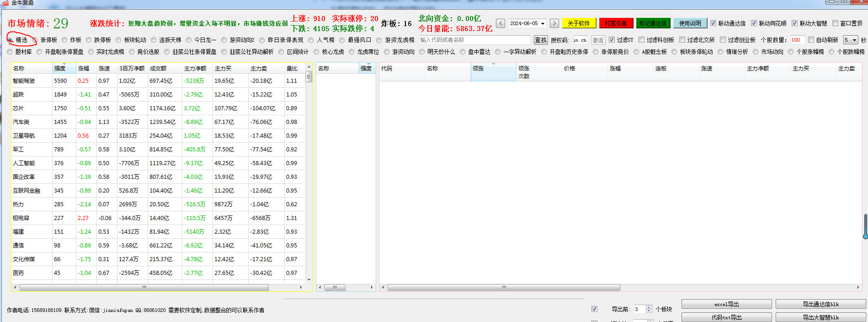The height and width of the screenshot is (322, 868).
Task: Click the 授权码 input field
Action: click(x=580, y=40)
